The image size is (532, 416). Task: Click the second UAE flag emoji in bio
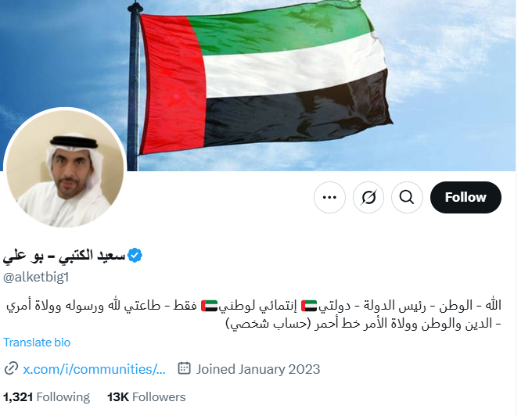click(209, 306)
